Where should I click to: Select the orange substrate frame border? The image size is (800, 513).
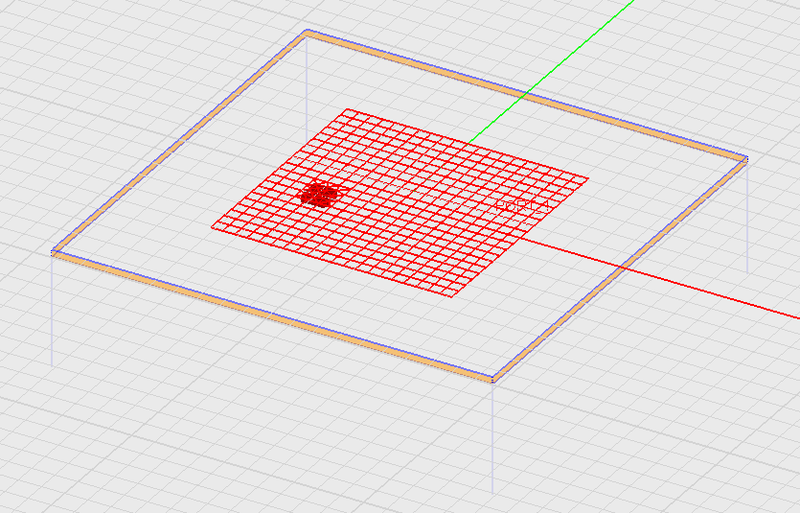(x=272, y=315)
